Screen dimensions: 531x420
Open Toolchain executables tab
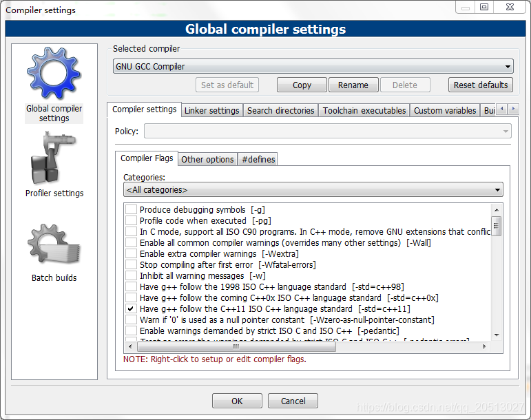(364, 111)
